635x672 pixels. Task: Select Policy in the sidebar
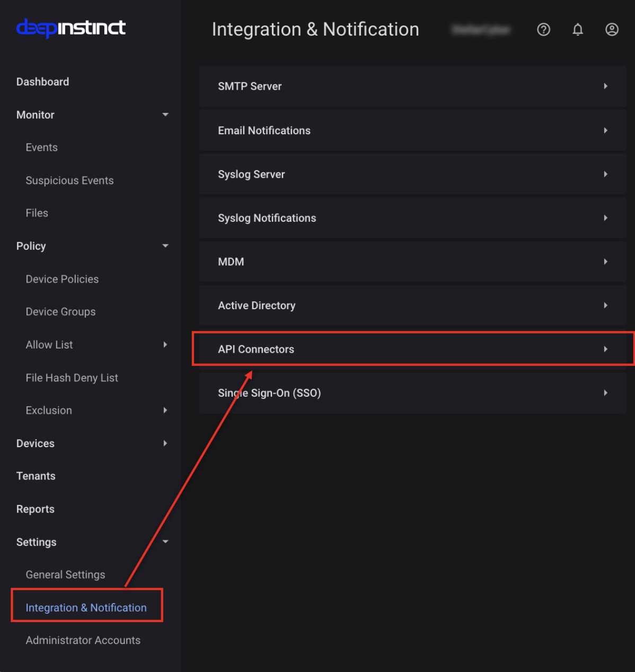point(31,246)
